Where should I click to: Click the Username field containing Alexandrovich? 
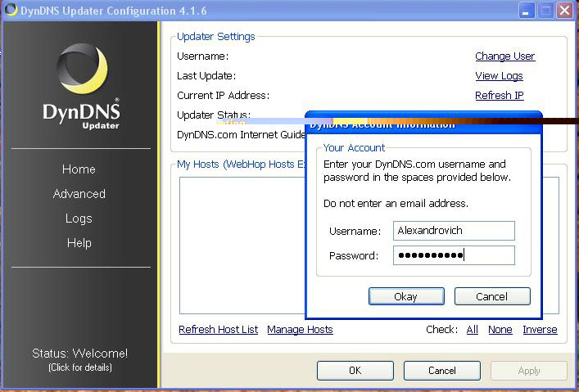click(454, 231)
